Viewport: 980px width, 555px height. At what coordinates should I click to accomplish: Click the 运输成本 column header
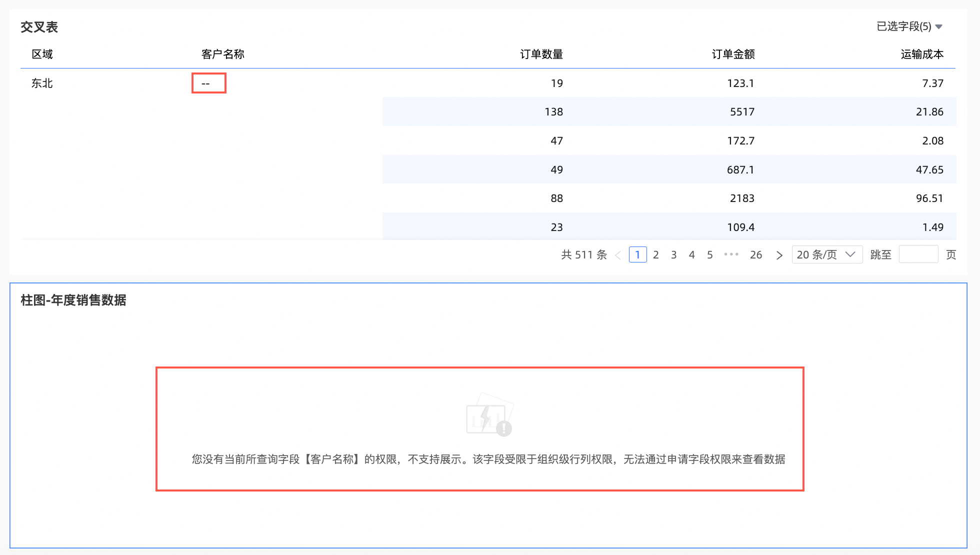(x=921, y=54)
